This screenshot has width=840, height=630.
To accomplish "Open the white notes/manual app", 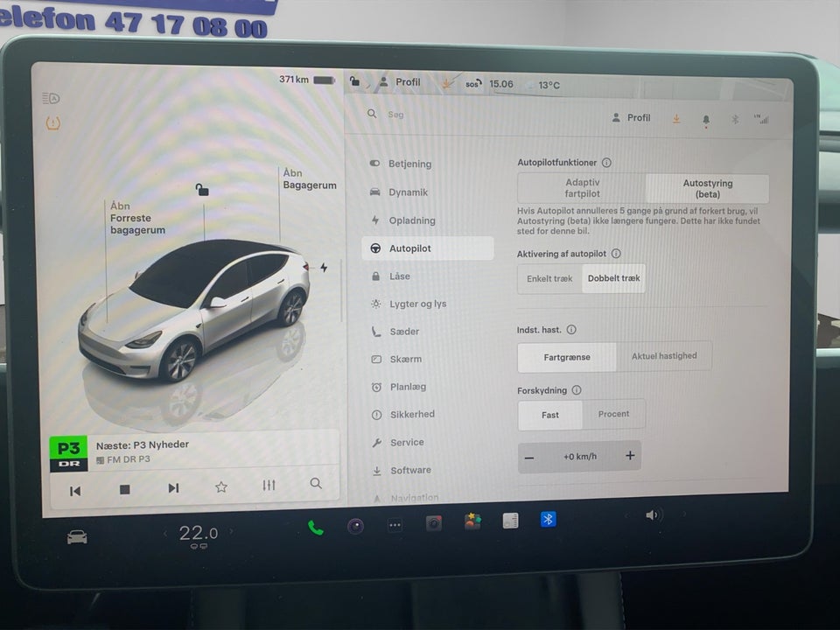I will (510, 520).
